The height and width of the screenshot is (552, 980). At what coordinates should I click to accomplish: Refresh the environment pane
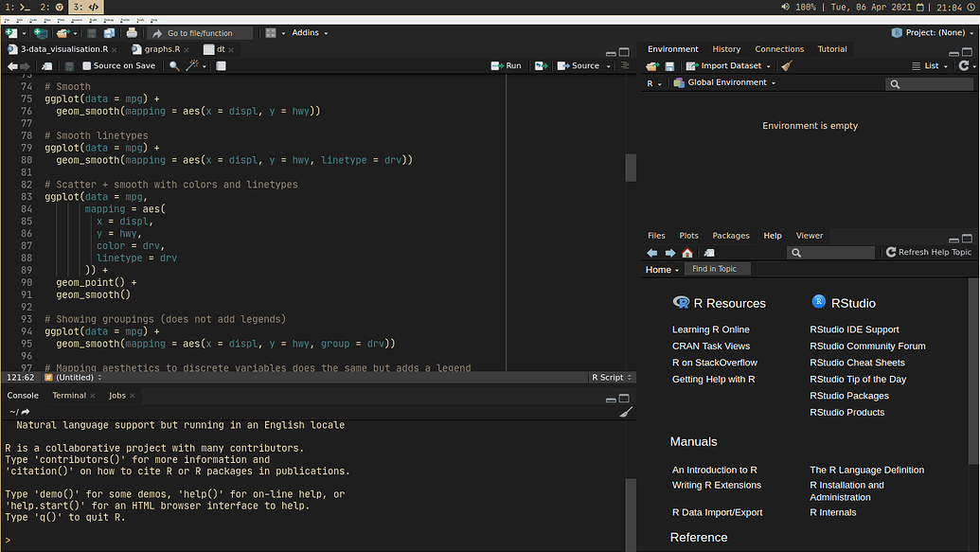click(x=964, y=65)
